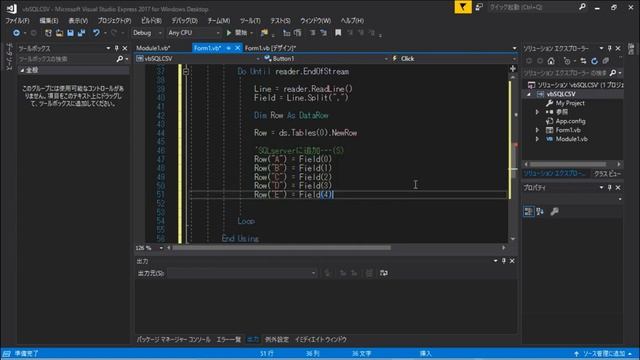Pin the 出力 output panel
Viewport: 640px width, 360px height.
click(x=504, y=261)
